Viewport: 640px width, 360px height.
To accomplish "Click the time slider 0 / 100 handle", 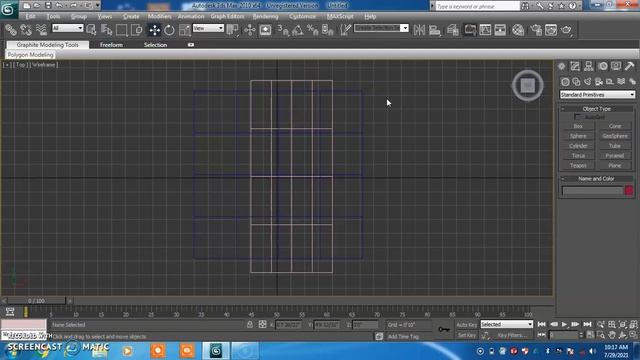I will pos(36,301).
